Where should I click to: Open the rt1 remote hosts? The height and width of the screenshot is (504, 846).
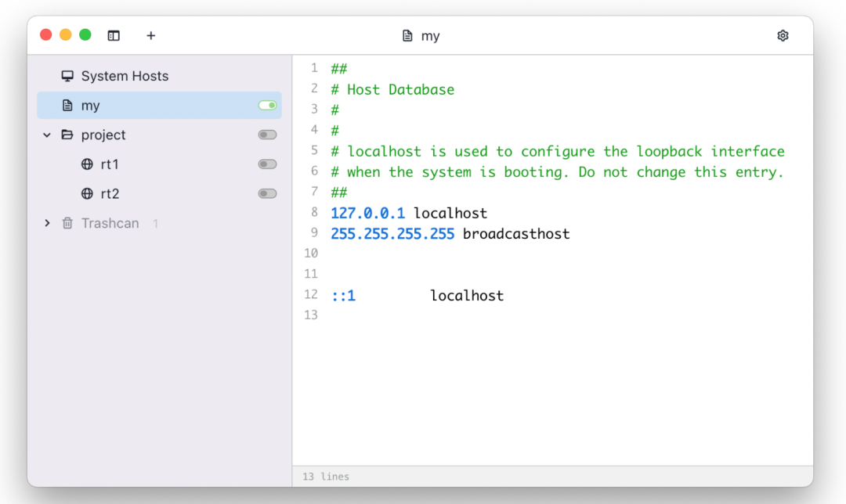(x=159, y=164)
